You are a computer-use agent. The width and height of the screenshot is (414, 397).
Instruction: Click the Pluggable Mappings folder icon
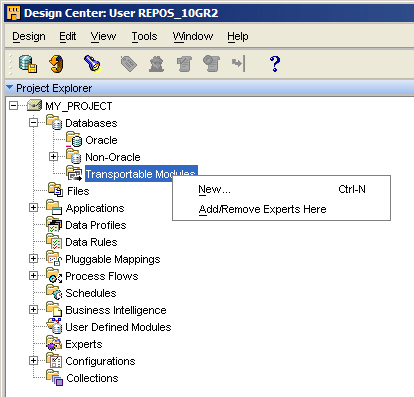(x=54, y=258)
